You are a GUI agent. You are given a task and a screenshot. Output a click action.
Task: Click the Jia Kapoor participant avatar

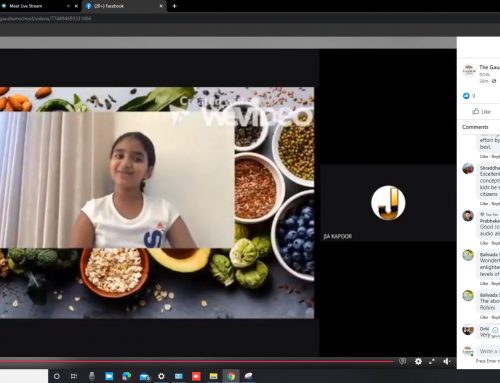(388, 203)
